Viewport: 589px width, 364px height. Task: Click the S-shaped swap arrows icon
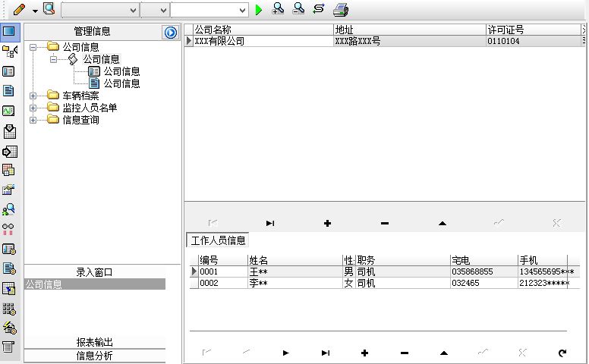pyautogui.click(x=319, y=9)
